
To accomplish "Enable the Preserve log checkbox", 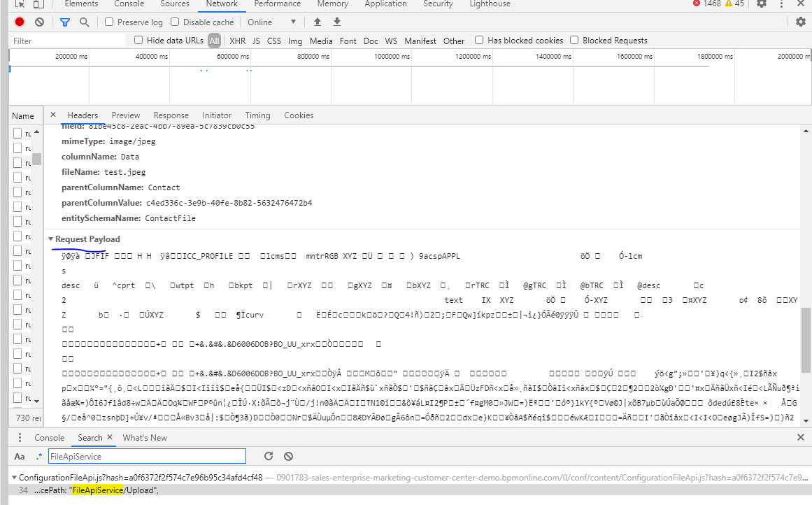I will (x=108, y=22).
